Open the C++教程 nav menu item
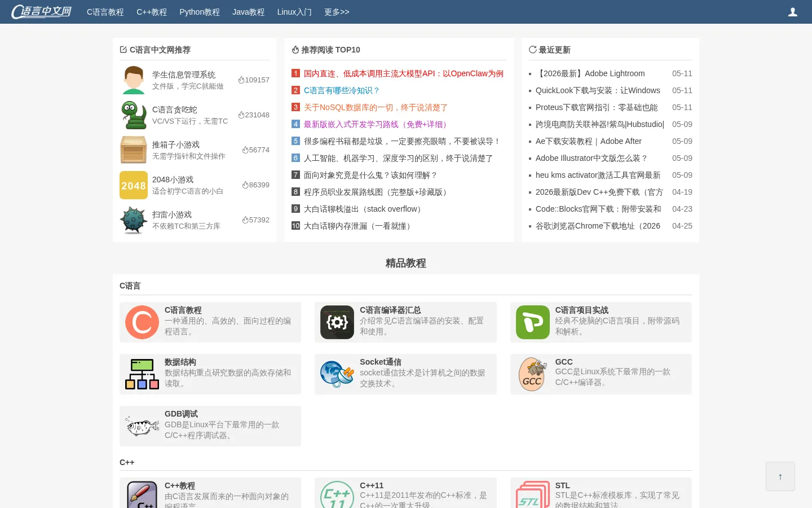812x508 pixels. (152, 12)
